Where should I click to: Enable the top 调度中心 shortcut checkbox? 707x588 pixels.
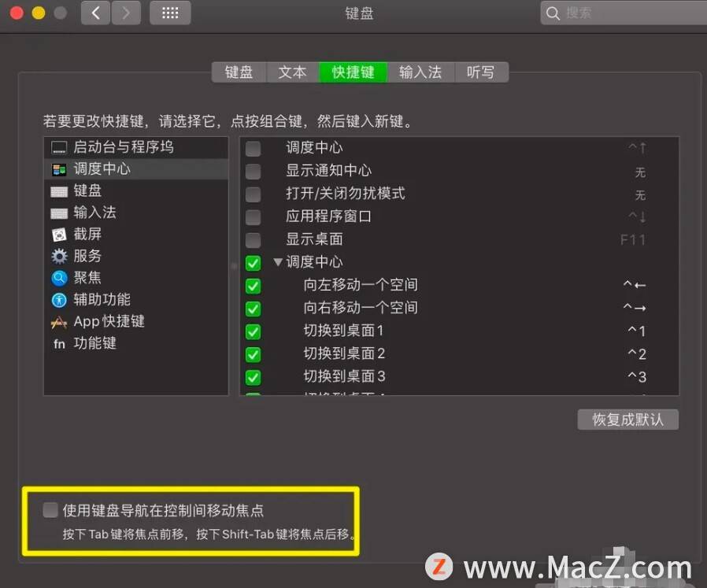click(x=253, y=148)
